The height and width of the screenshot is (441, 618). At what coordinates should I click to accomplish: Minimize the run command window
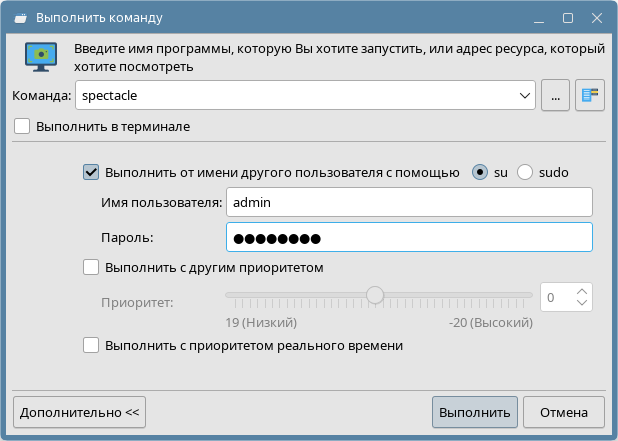(539, 18)
